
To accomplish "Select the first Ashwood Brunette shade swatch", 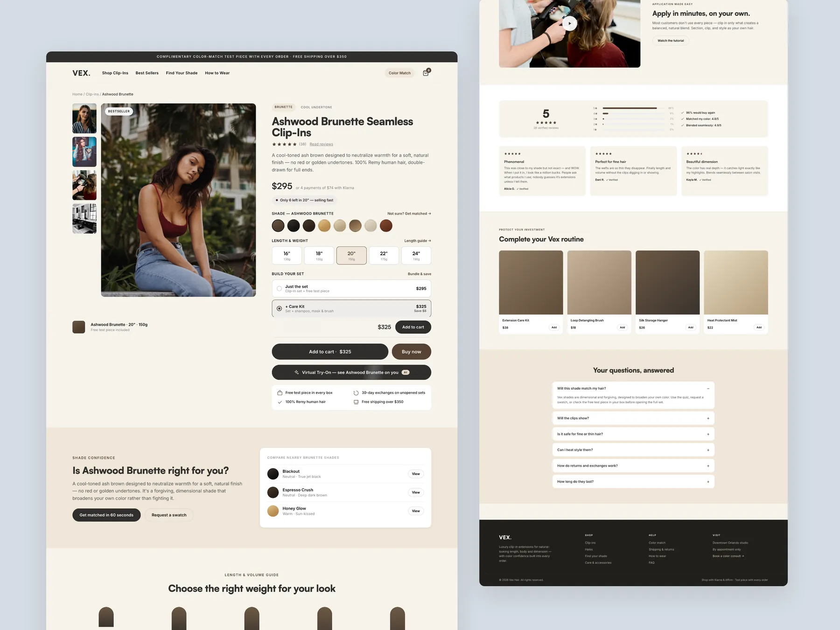I will tap(278, 226).
